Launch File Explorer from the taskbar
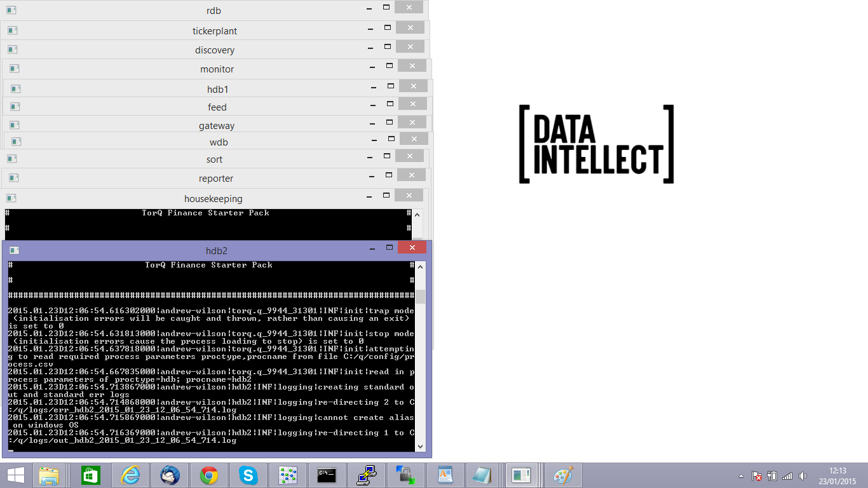This screenshot has height=488, width=868. (x=50, y=475)
